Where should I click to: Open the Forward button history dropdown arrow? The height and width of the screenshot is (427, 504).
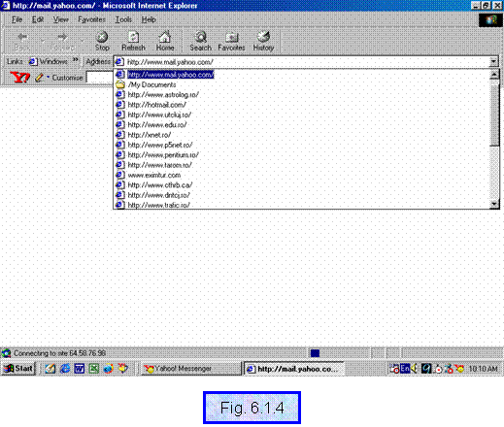(82, 40)
